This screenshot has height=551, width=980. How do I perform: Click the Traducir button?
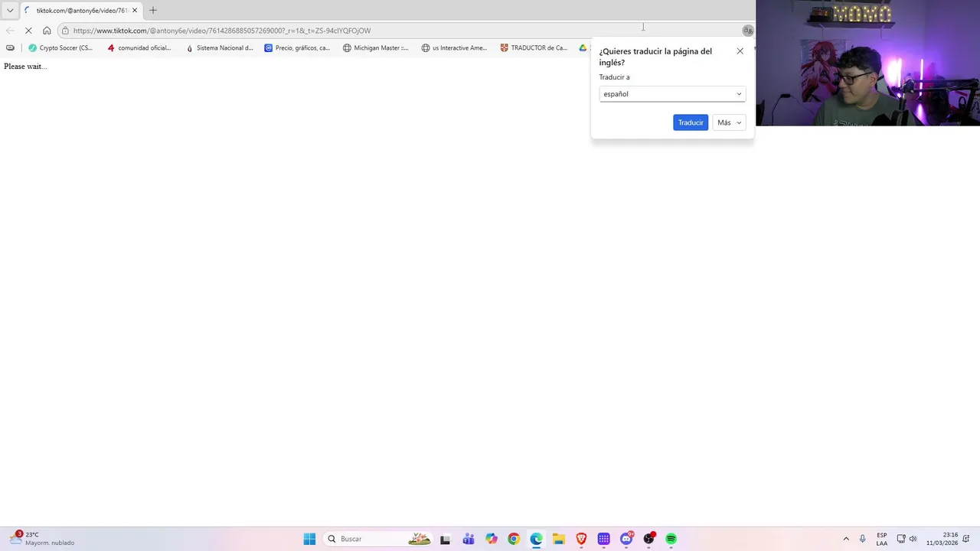(x=691, y=122)
